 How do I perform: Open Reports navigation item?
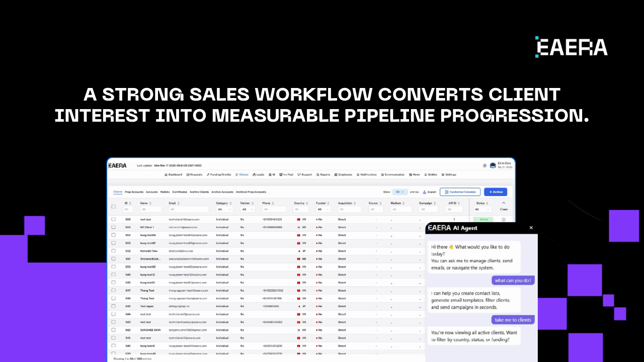pyautogui.click(x=324, y=174)
